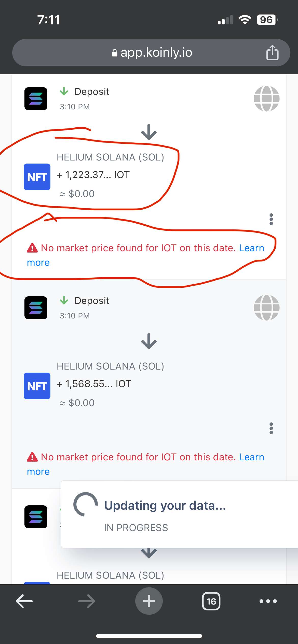Tap the globe icon on second deposit
Image resolution: width=298 pixels, height=644 pixels.
click(x=266, y=308)
